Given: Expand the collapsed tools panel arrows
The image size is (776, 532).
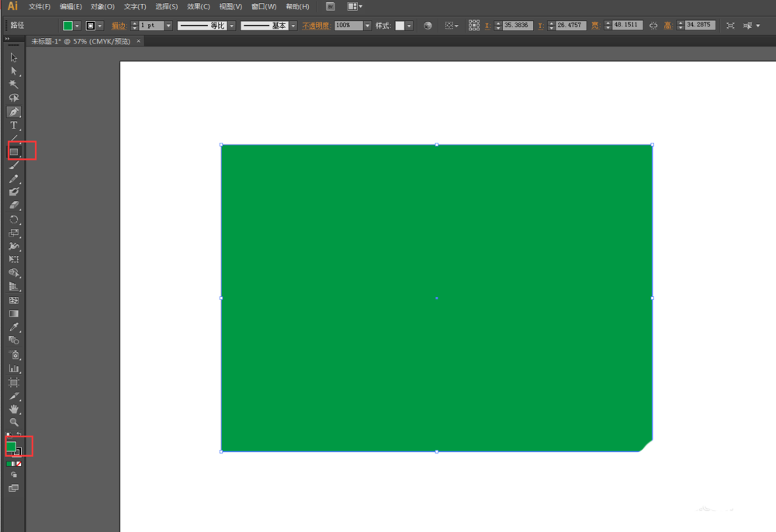Looking at the screenshot, I should (7, 39).
